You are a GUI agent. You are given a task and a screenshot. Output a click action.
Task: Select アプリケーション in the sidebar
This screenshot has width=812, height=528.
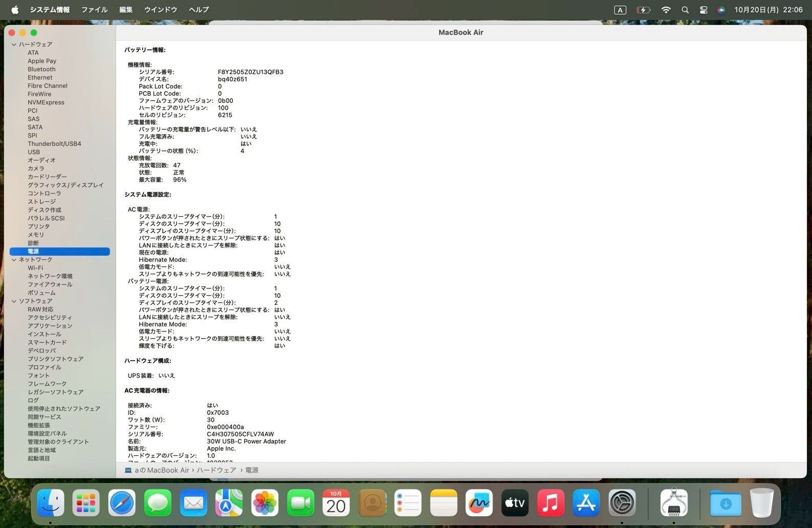pos(50,326)
